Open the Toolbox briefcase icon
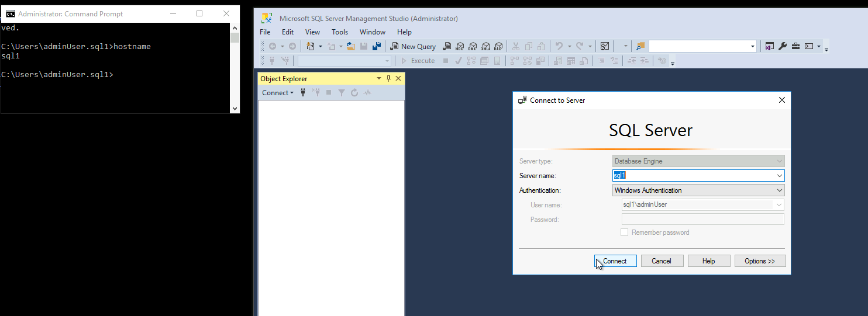 (795, 46)
